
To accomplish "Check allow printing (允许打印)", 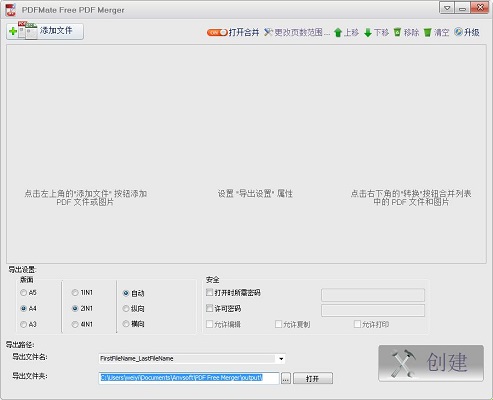I will tap(357, 324).
